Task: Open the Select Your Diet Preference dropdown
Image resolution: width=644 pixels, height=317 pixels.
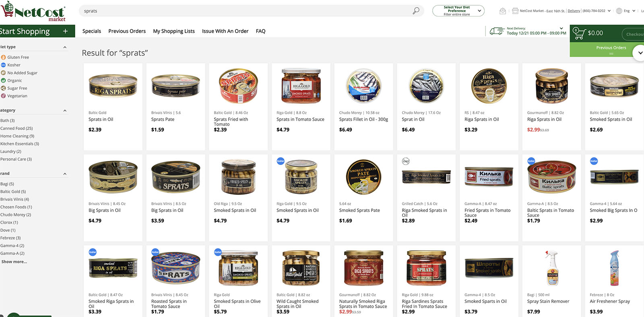Action: pos(458,11)
